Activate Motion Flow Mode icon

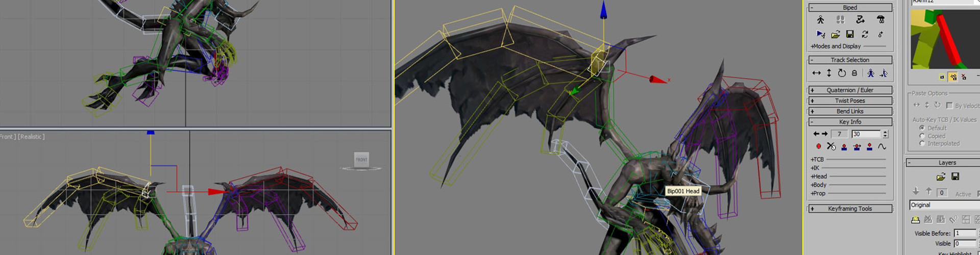[860, 20]
